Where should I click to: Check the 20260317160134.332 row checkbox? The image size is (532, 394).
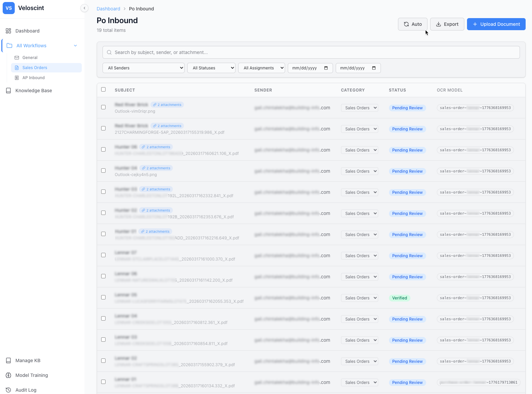click(103, 382)
